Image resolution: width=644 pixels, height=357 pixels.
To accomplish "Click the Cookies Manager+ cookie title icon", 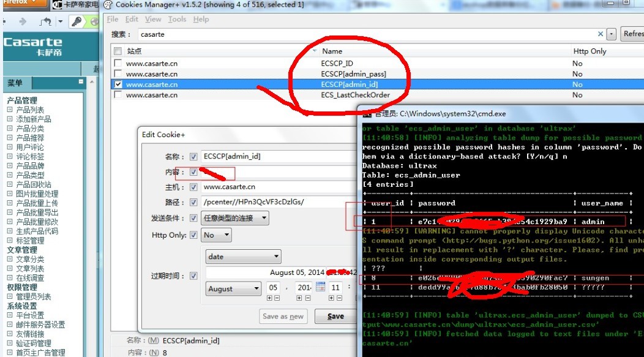I will click(108, 5).
